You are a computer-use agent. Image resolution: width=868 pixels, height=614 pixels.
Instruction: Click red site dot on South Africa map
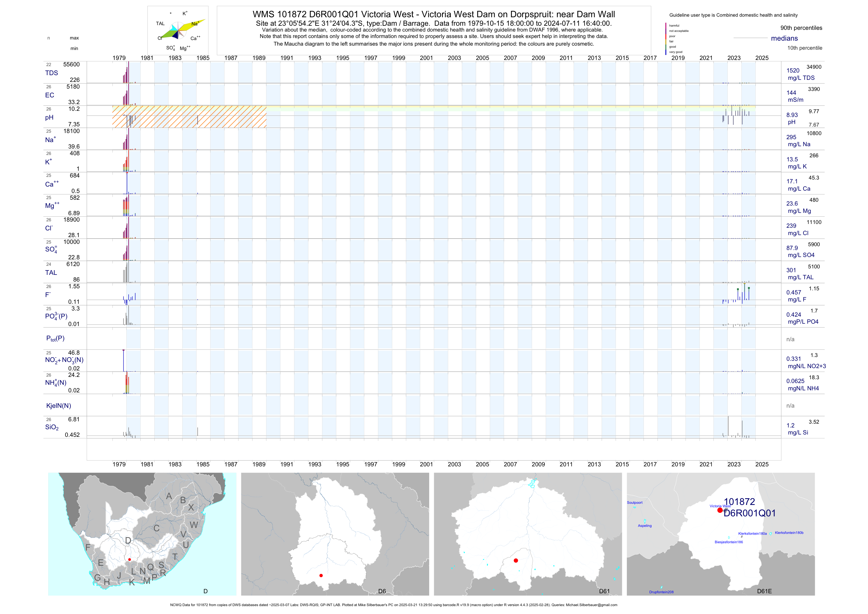point(130,560)
